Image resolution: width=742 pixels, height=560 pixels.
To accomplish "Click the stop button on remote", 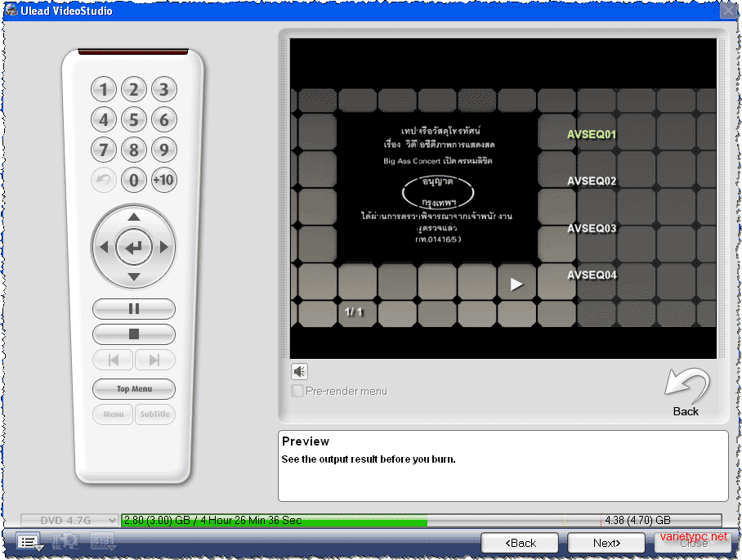I will (134, 334).
